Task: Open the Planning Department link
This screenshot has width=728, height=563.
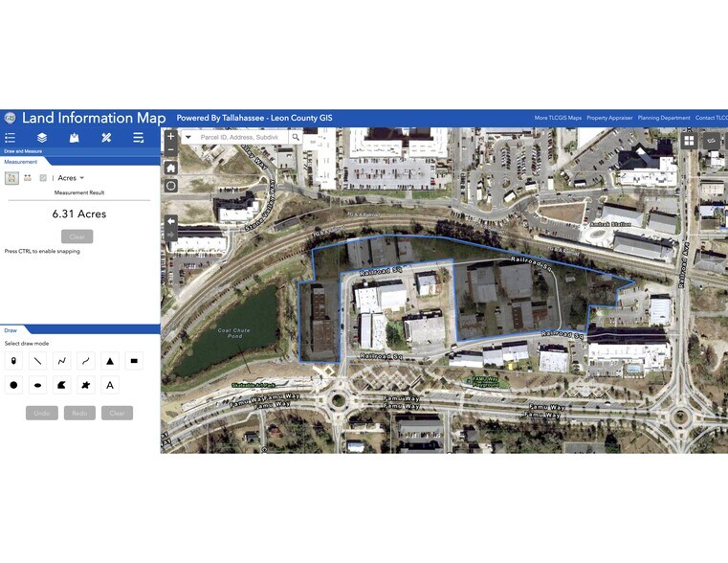Action: [x=663, y=118]
